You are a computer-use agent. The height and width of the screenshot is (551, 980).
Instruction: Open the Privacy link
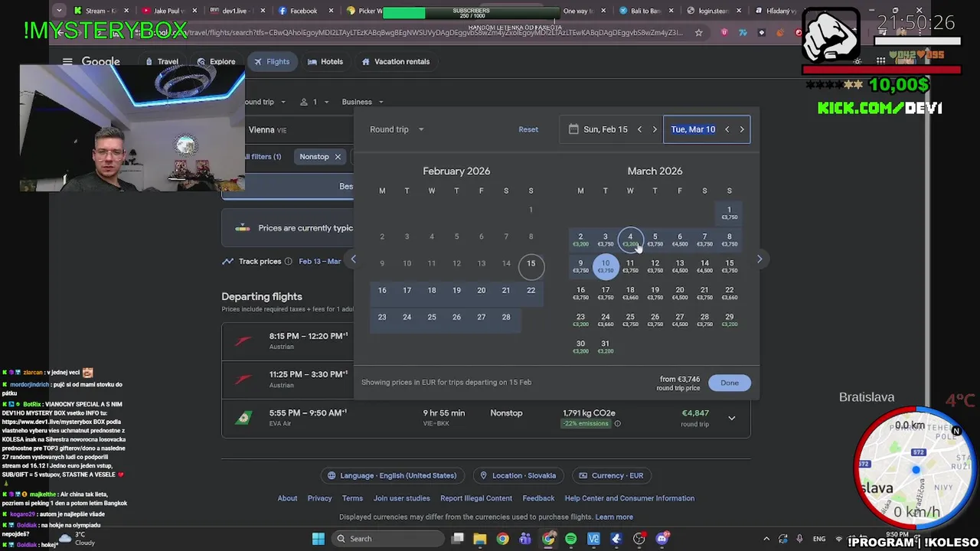tap(319, 498)
